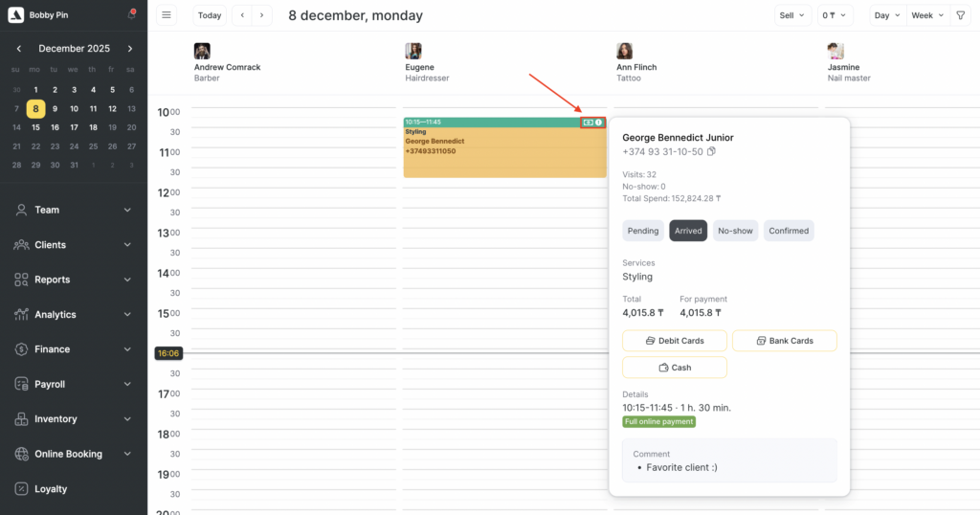Copy the client phone number
The width and height of the screenshot is (980, 515).
click(711, 152)
